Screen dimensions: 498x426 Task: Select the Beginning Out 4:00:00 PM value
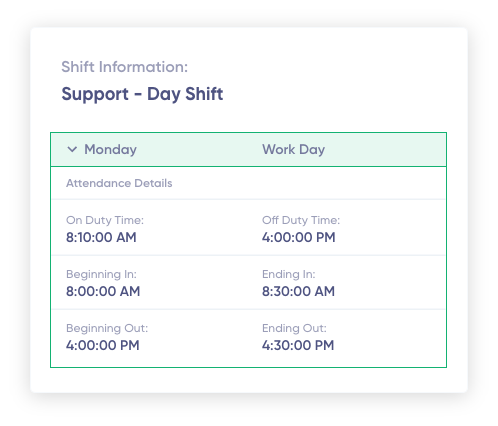tap(103, 345)
